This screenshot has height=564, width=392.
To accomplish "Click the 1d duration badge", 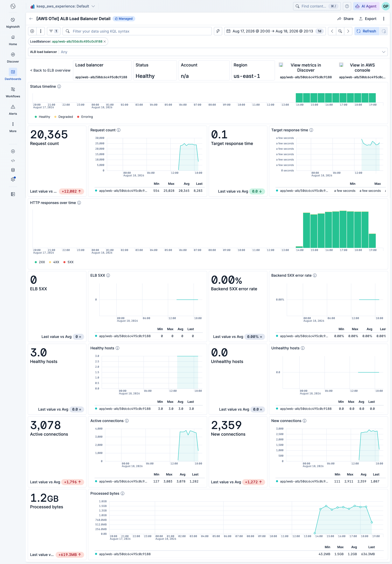I will point(319,31).
